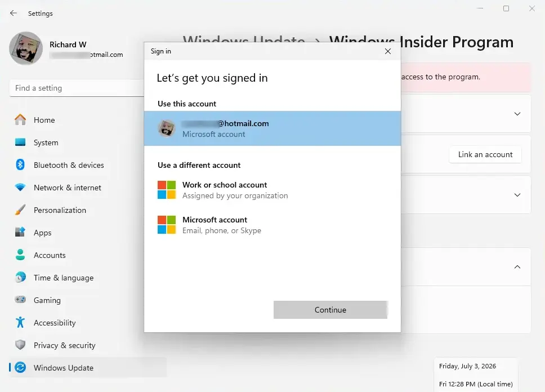Click the Microsoft logo beside Microsoft account
Image resolution: width=545 pixels, height=392 pixels.
click(x=167, y=225)
